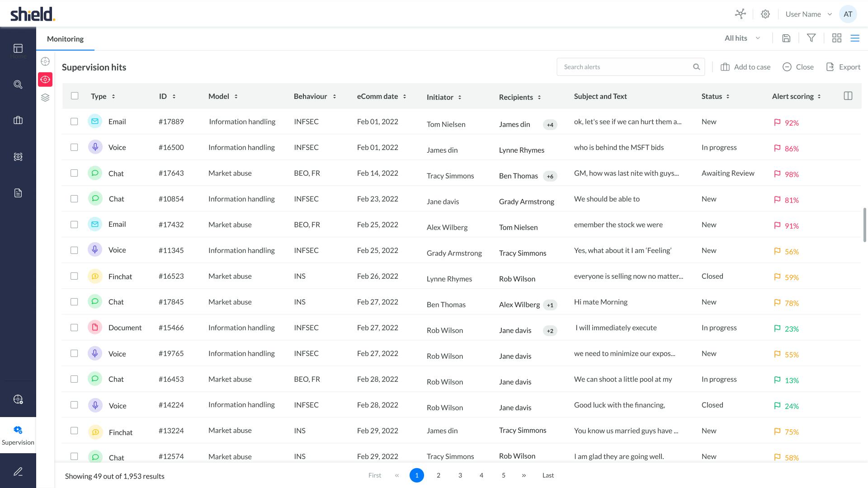Select checkbox for Email hit #17889

point(74,122)
